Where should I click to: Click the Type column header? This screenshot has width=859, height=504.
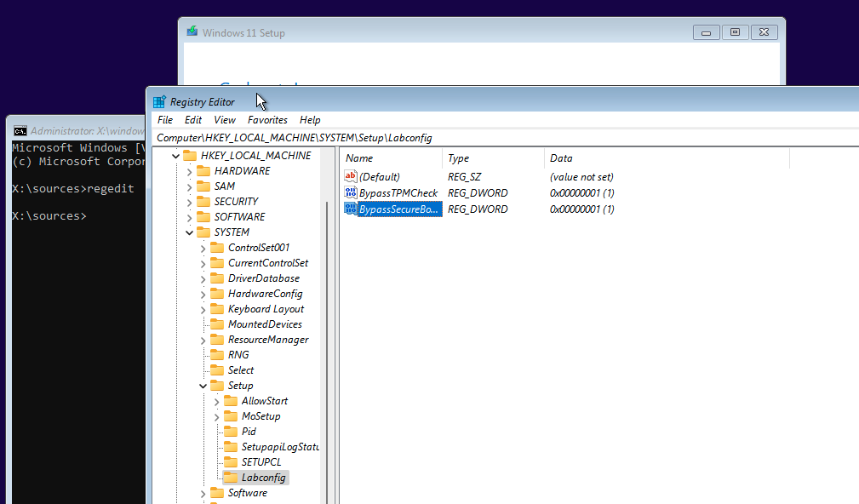point(493,158)
